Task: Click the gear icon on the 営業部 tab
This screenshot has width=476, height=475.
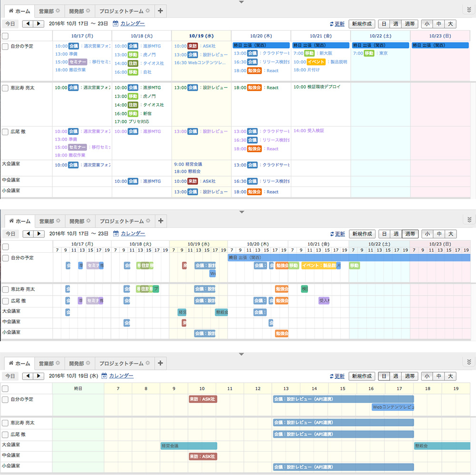Action: point(59,10)
